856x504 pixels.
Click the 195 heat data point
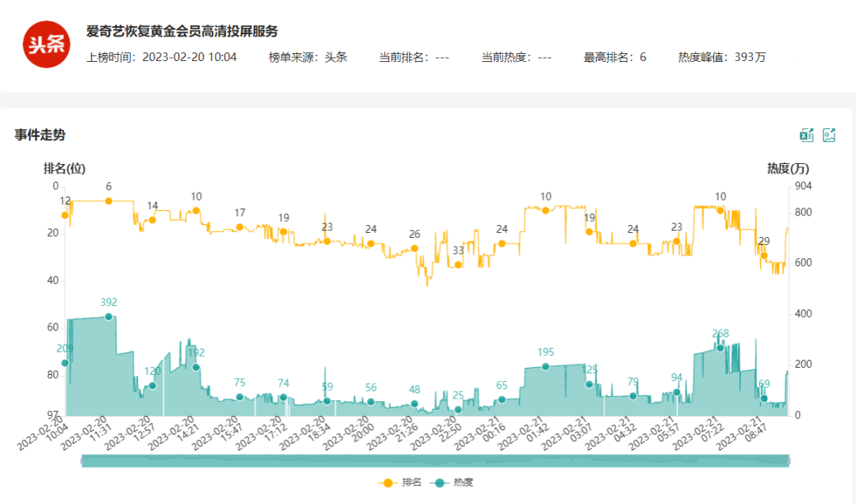pyautogui.click(x=545, y=367)
